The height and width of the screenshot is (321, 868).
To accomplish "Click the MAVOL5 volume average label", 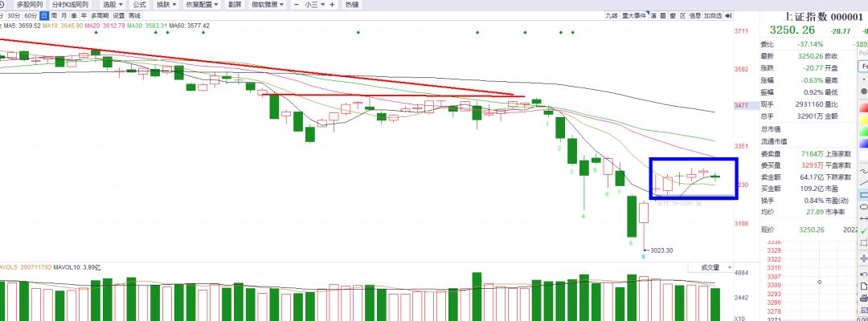I will pyautogui.click(x=26, y=267).
